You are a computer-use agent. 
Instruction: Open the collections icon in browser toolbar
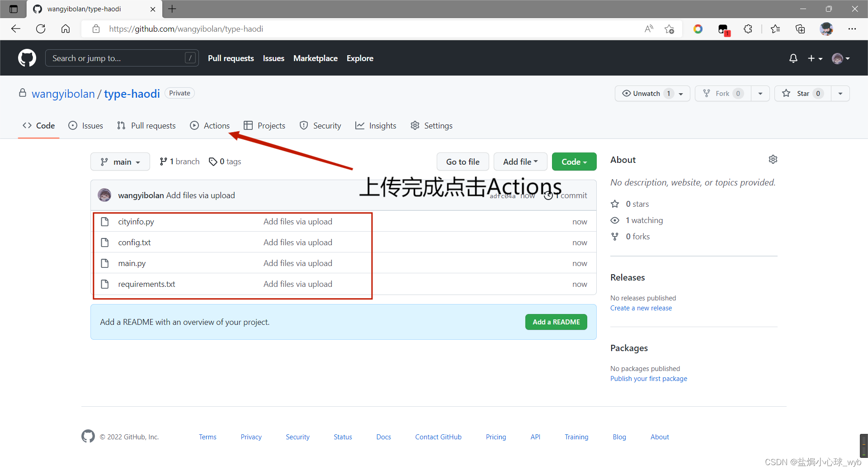click(x=800, y=29)
